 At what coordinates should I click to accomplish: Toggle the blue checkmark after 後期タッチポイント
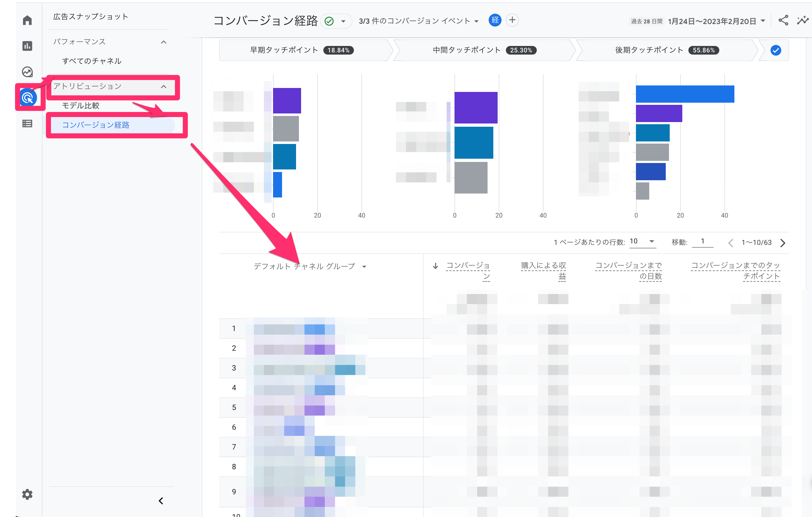point(776,50)
